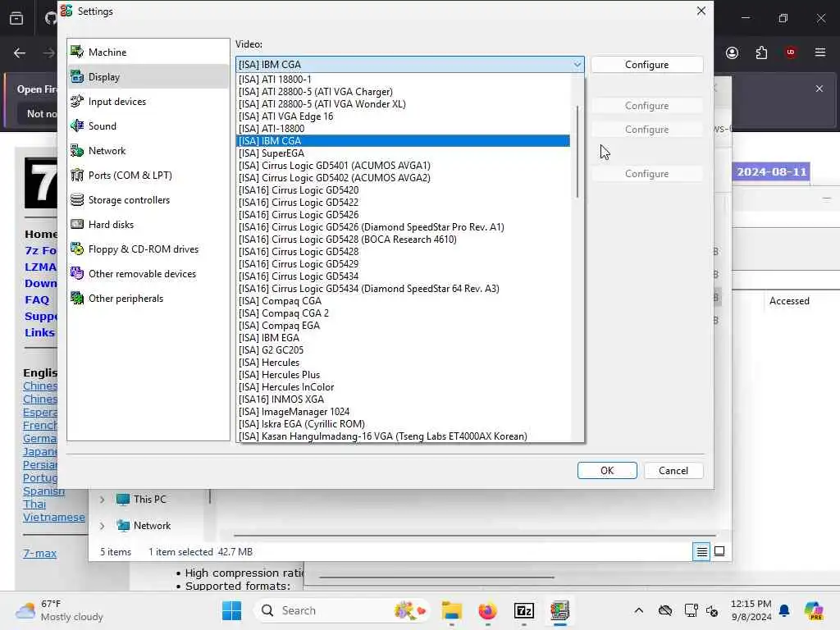Image resolution: width=840 pixels, height=630 pixels.
Task: Switch Explorer to details view icon
Action: (x=702, y=551)
